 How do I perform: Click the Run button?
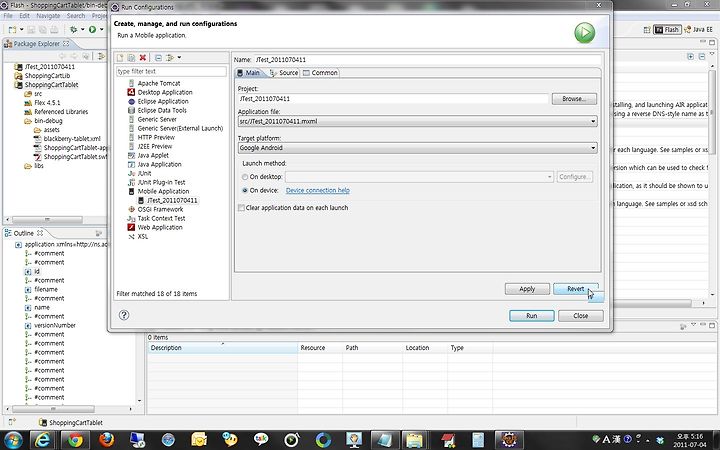point(532,316)
